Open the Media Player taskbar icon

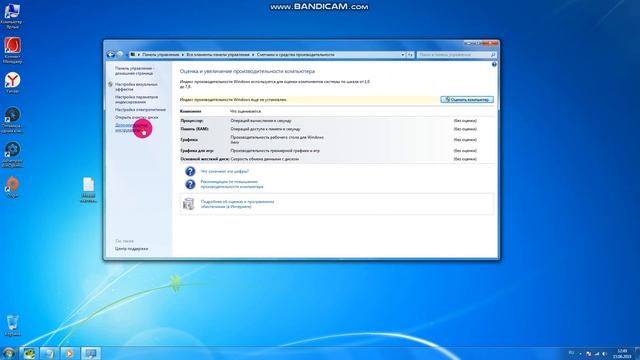(69, 353)
